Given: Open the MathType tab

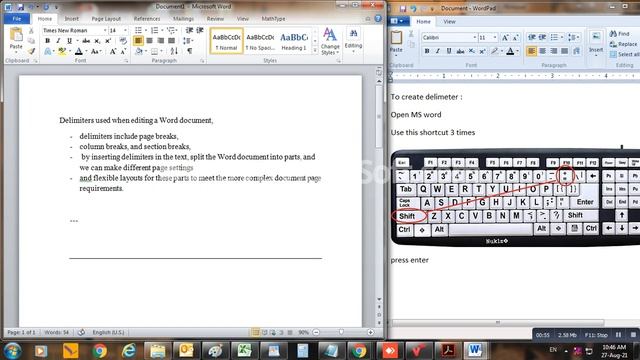Looking at the screenshot, I should click(273, 19).
